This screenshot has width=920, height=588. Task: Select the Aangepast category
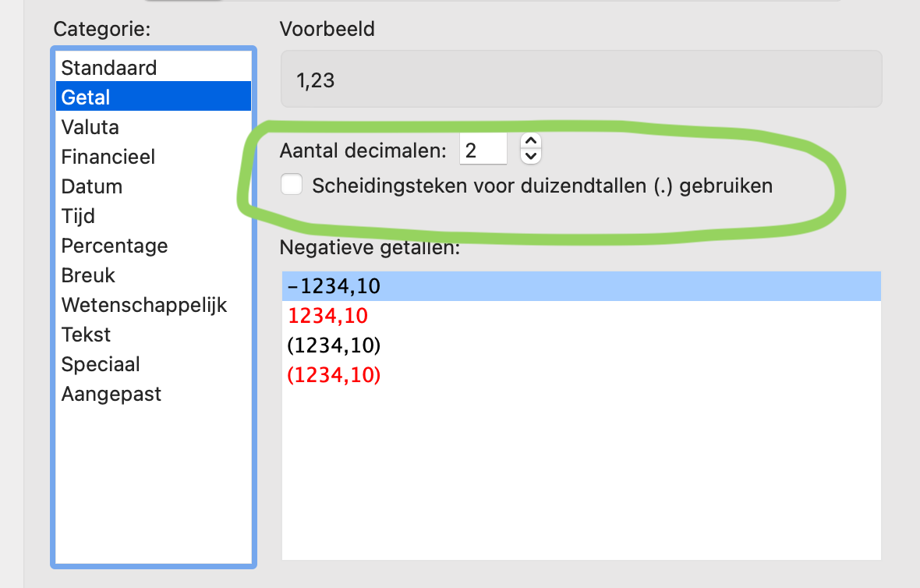pyautogui.click(x=153, y=394)
